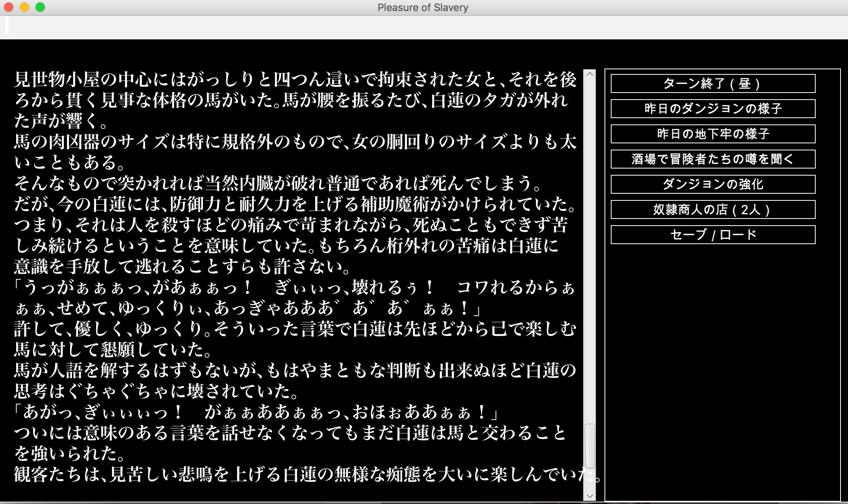Click the scroll-down arrow of text pane

click(590, 496)
